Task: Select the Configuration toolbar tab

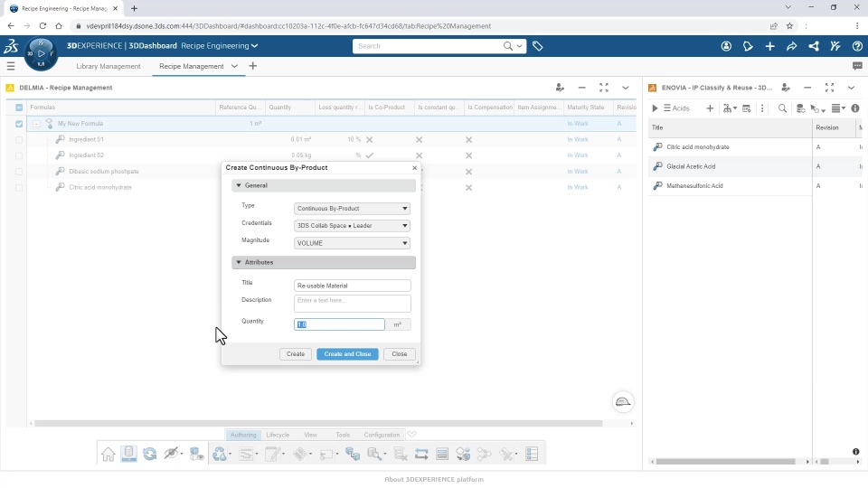Action: click(x=382, y=435)
